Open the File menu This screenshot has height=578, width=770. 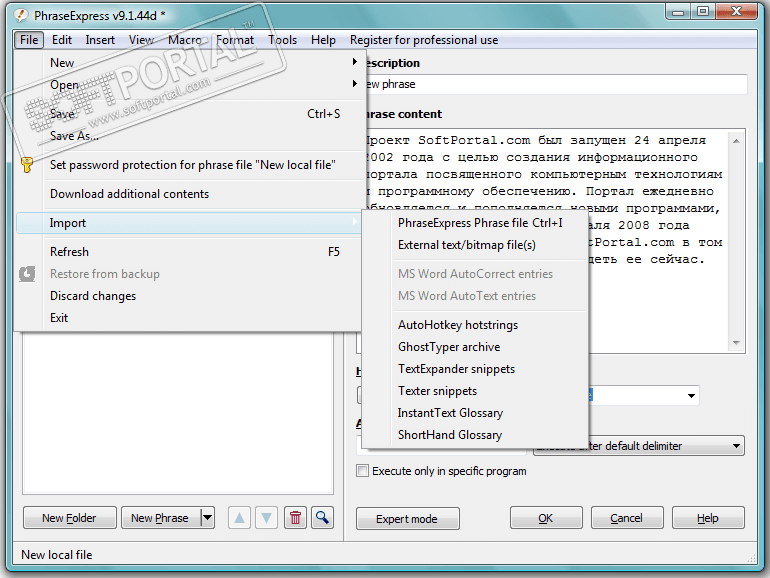click(x=29, y=40)
